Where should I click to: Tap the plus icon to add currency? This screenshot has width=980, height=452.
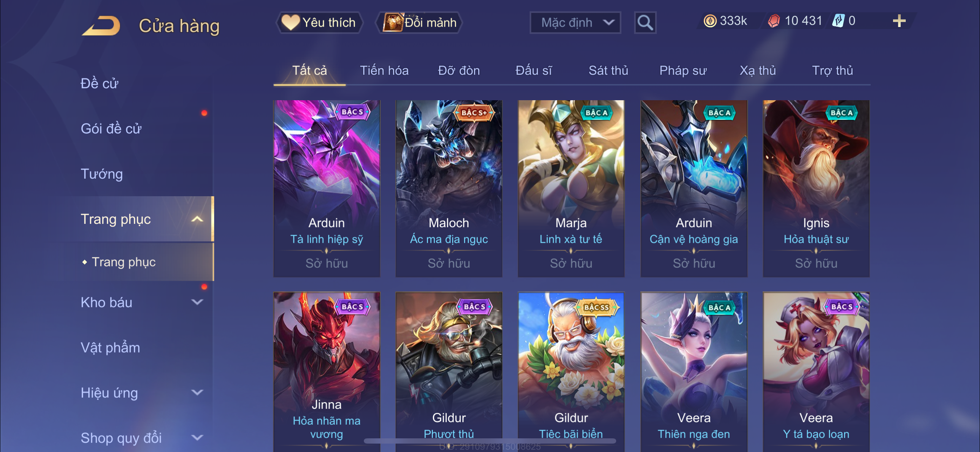(x=899, y=21)
